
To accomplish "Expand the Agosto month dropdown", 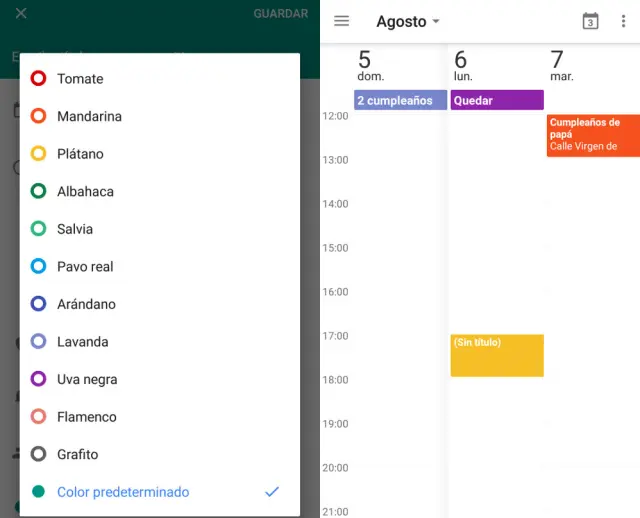I will (x=408, y=22).
